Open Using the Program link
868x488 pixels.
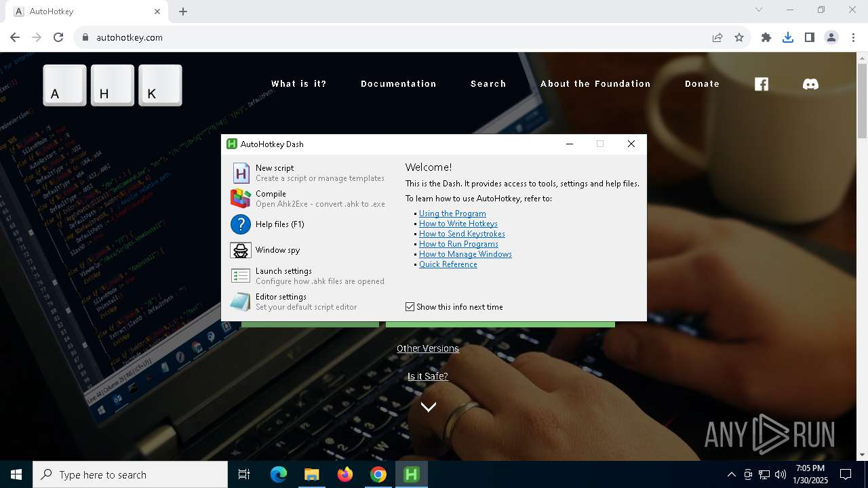[452, 213]
